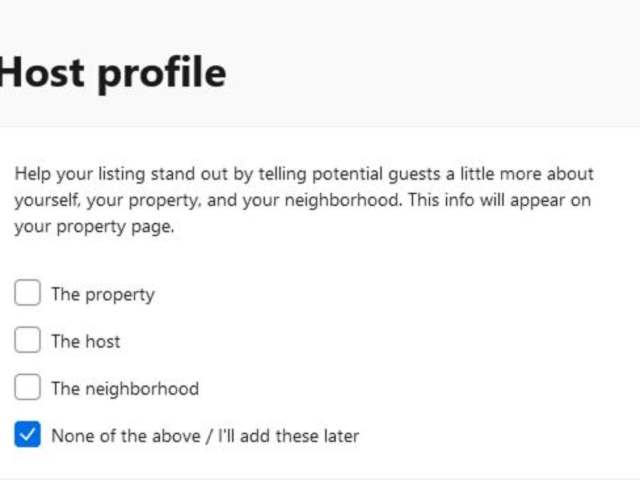Click the words "None of the above"
This screenshot has height=480, width=640.
pos(115,436)
